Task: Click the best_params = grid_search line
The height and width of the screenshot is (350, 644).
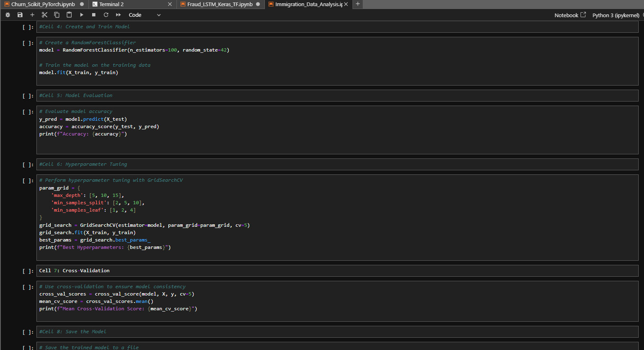Action: [95, 240]
